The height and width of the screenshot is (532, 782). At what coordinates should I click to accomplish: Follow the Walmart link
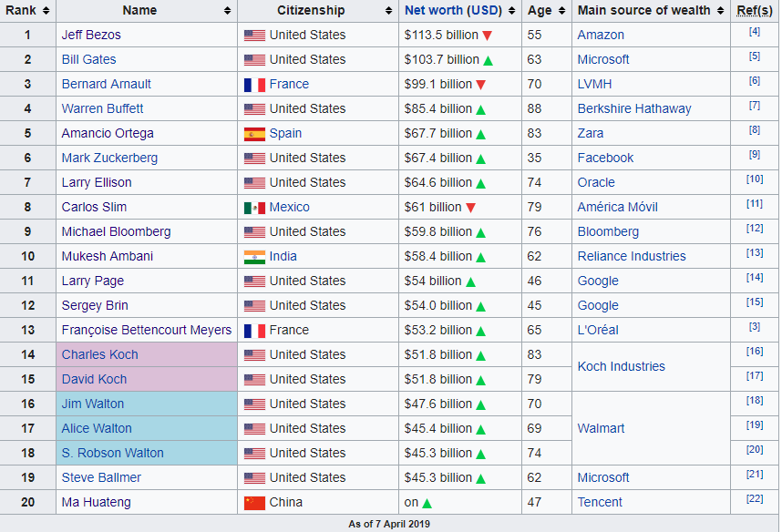coord(601,428)
